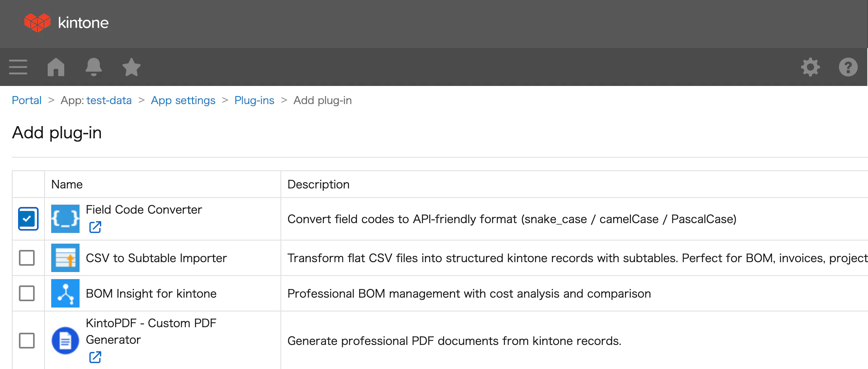Open Field Code Converter external link icon
This screenshot has height=369, width=868.
[95, 227]
